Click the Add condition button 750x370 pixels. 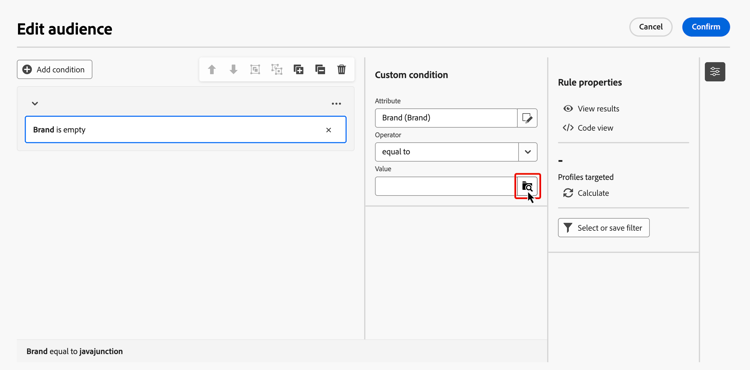pyautogui.click(x=55, y=69)
